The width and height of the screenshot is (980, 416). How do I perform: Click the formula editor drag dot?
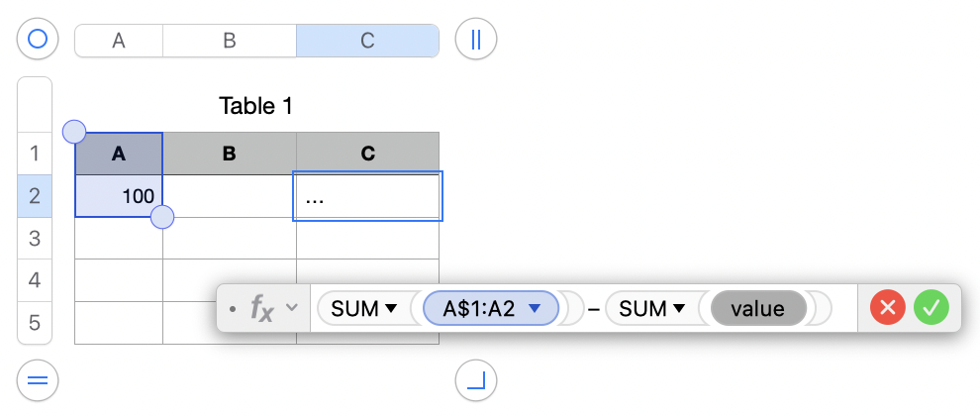232,309
